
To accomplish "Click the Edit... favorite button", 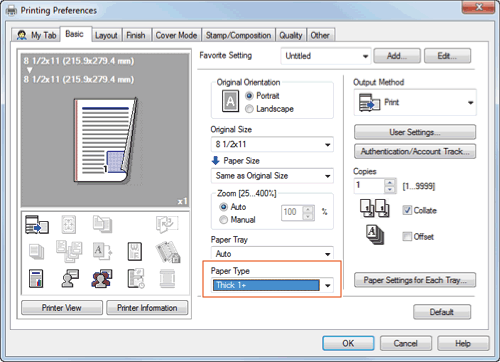I will 447,56.
